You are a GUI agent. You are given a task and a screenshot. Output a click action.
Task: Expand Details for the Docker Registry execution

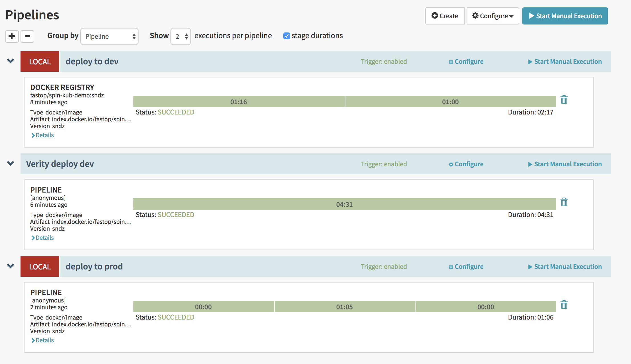[43, 135]
